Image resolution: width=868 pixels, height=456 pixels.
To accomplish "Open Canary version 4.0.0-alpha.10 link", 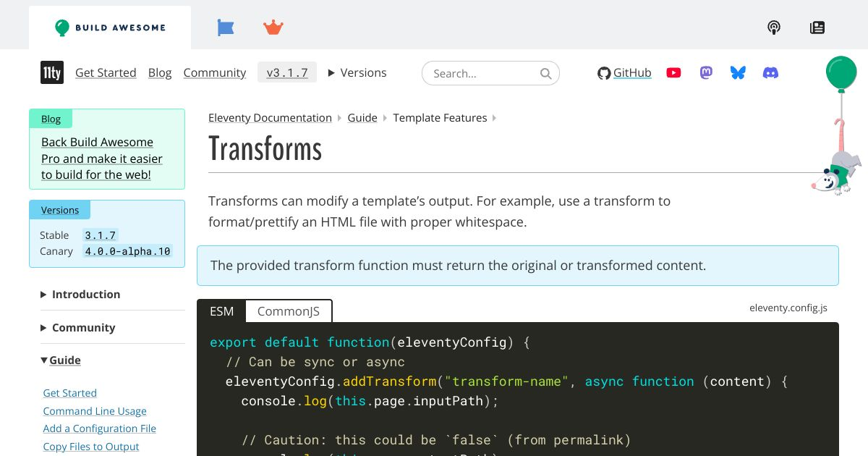I will (128, 251).
